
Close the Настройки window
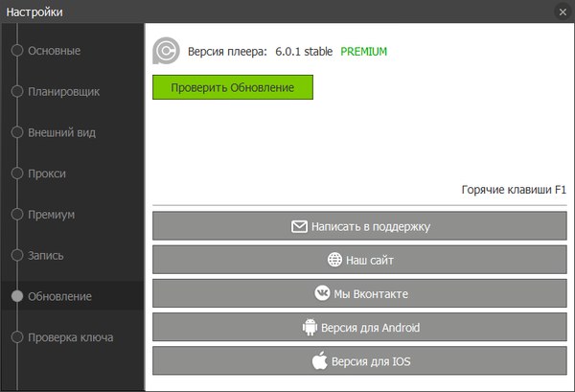point(562,12)
